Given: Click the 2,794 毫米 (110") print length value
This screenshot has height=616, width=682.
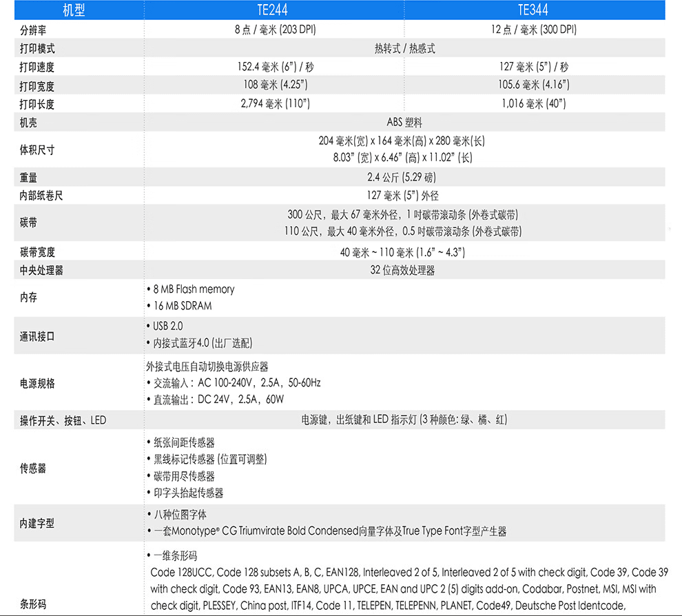Looking at the screenshot, I should (275, 104).
